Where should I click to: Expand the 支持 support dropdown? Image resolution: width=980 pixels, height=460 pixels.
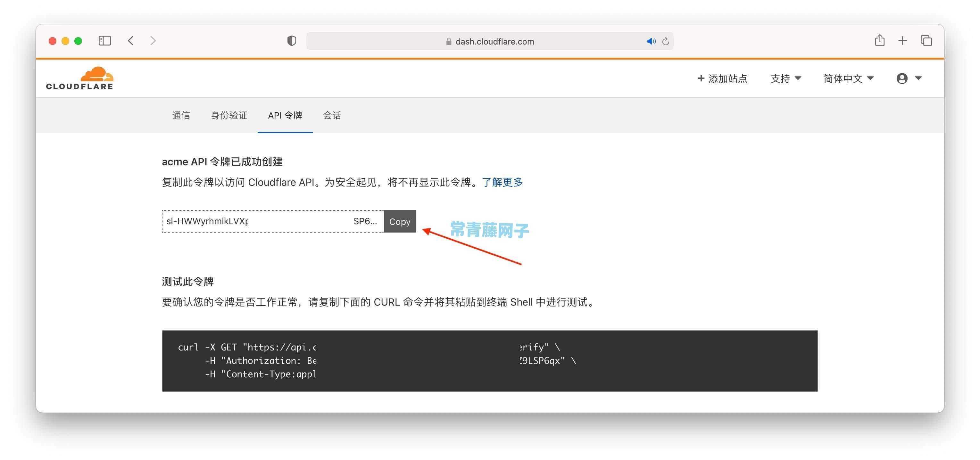tap(786, 78)
